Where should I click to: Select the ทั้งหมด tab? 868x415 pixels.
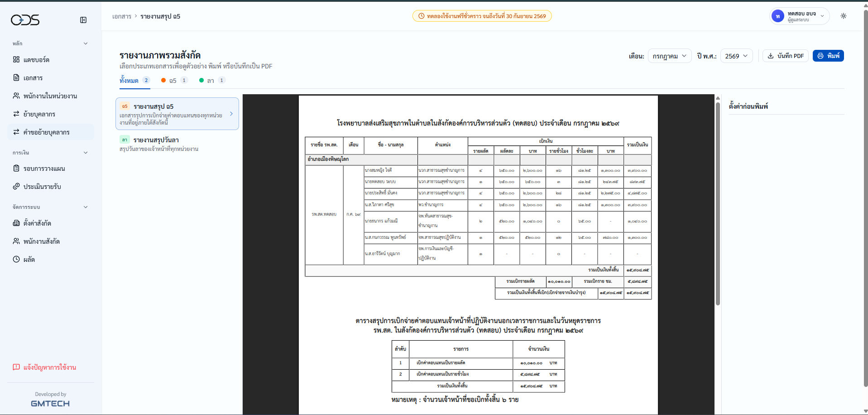click(134, 81)
